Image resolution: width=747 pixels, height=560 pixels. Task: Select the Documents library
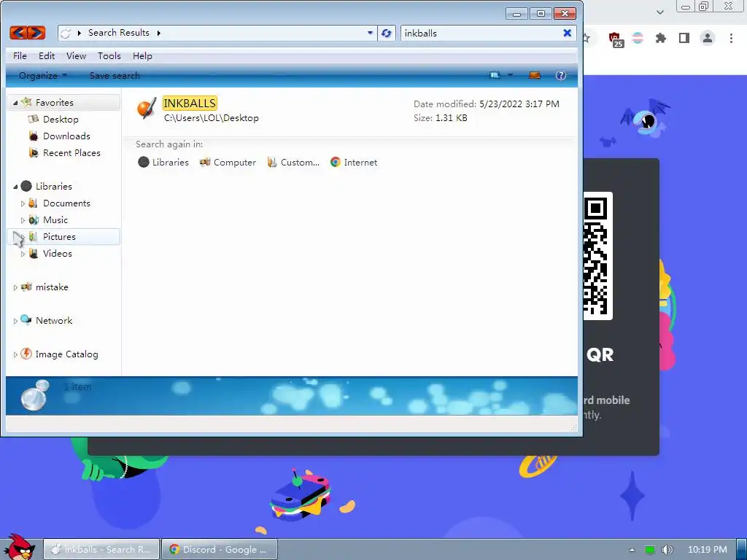[x=66, y=203]
